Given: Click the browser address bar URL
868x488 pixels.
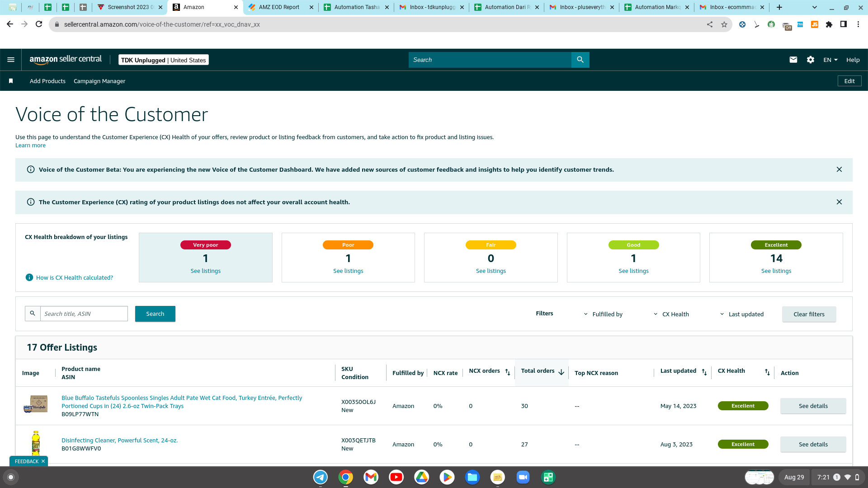Looking at the screenshot, I should (x=162, y=24).
